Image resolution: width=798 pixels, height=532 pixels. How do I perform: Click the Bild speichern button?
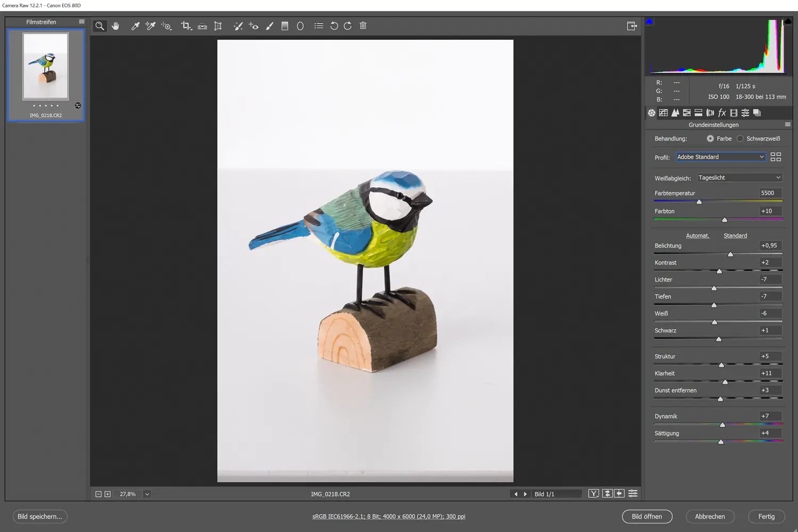(40, 516)
